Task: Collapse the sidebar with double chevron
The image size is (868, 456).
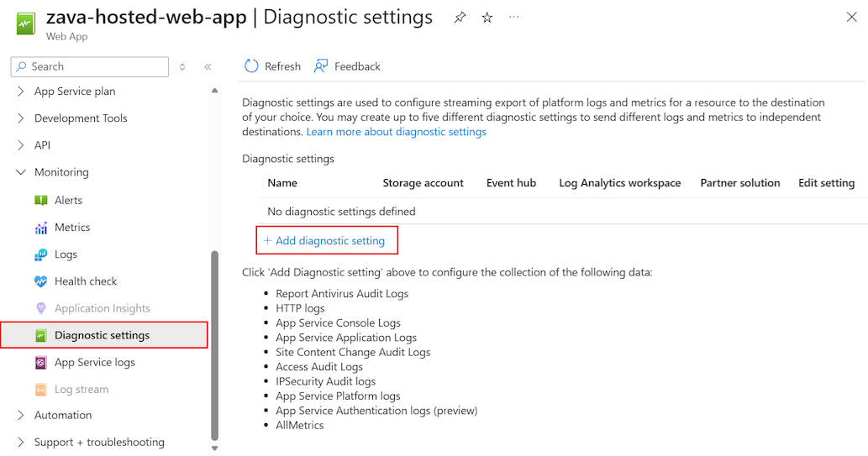Action: [x=208, y=67]
